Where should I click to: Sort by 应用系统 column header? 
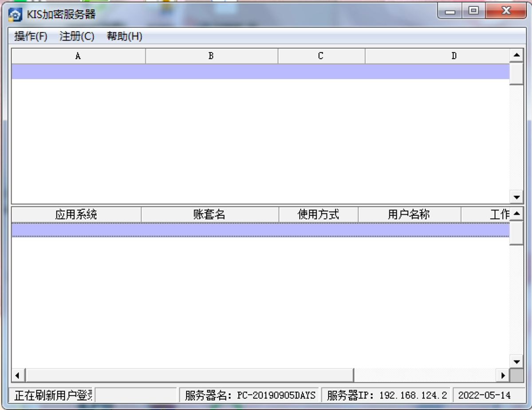[76, 215]
